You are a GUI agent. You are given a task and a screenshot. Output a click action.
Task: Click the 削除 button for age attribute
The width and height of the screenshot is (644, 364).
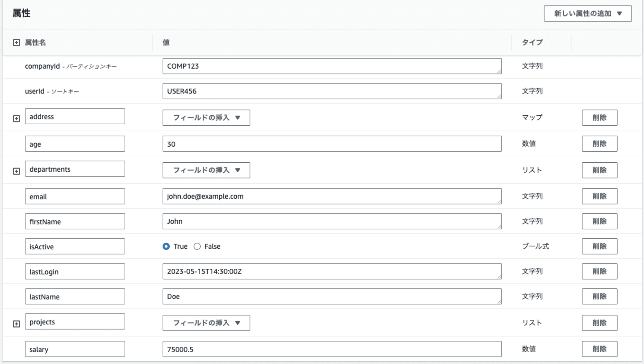tap(599, 143)
